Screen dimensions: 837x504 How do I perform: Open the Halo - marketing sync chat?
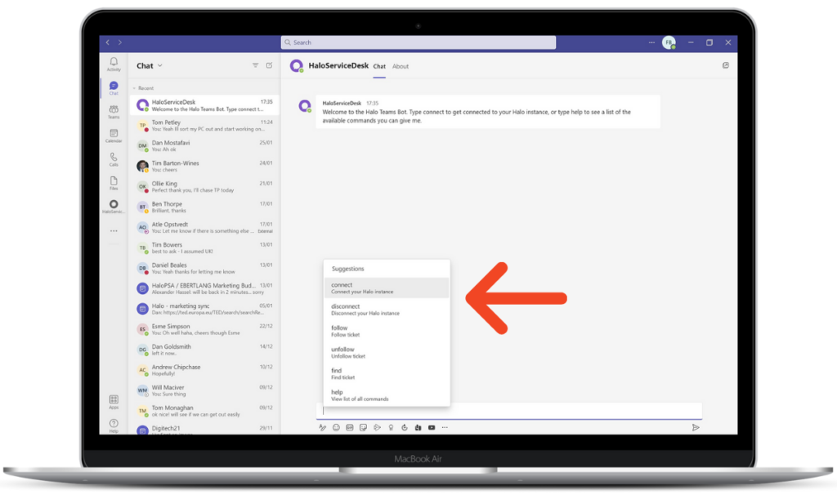204,309
